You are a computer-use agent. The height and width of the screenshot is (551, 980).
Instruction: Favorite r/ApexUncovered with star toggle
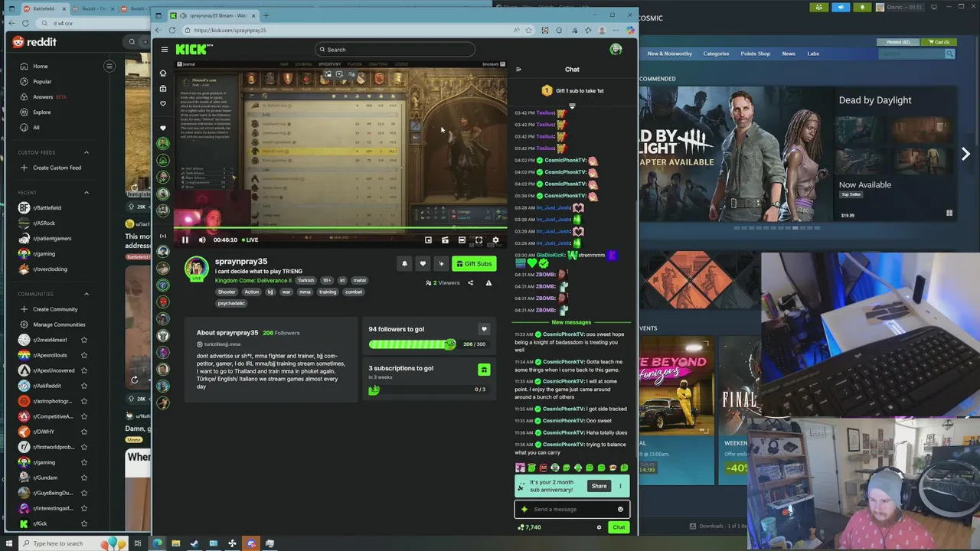point(84,370)
